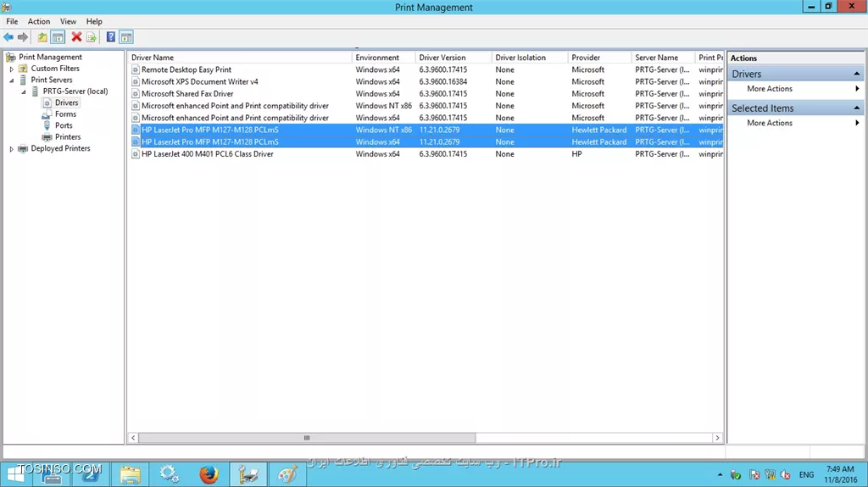Click the left arrow of the horizontal scrollbar
This screenshot has height=487, width=868.
[x=133, y=438]
